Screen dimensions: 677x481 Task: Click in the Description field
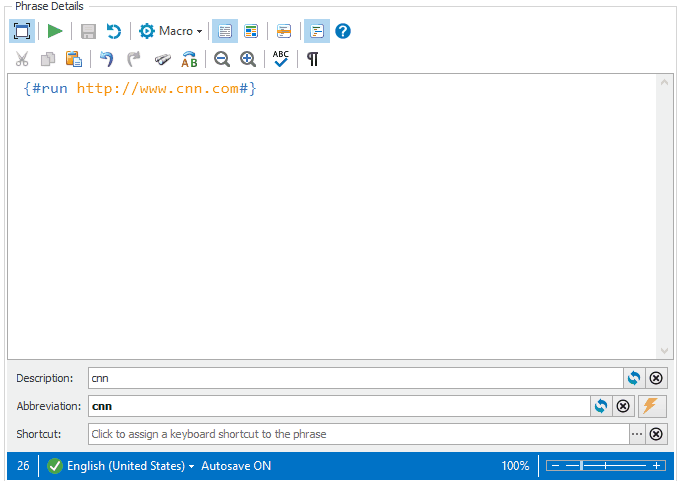point(355,378)
